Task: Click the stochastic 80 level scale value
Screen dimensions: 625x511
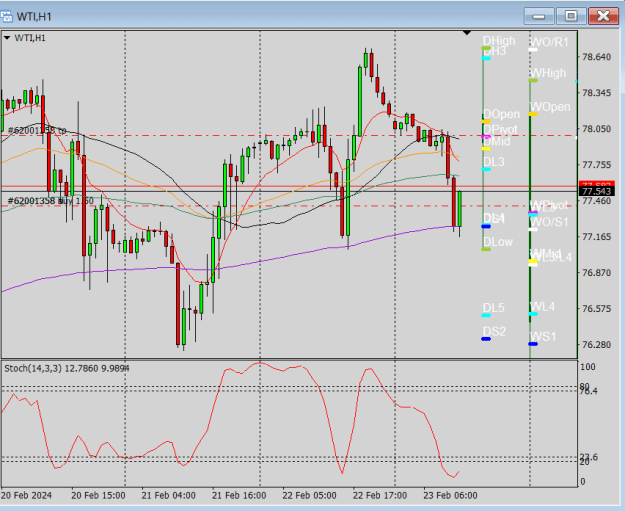Action: click(584, 386)
